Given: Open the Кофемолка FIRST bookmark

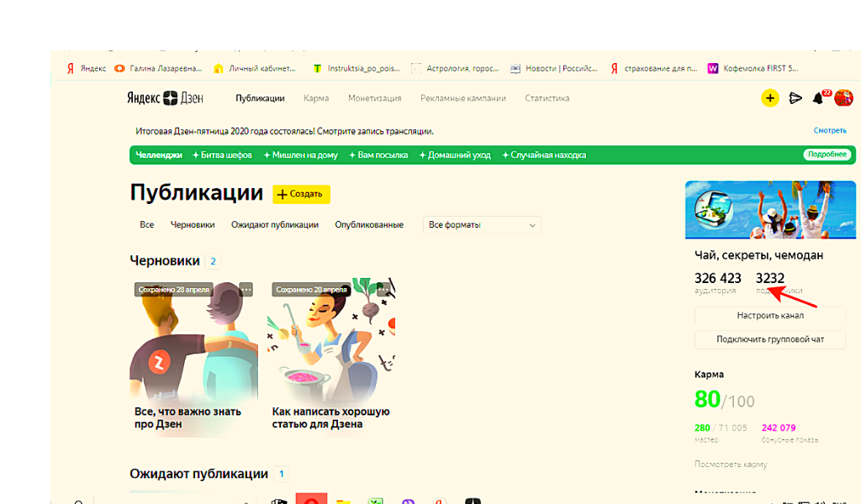Looking at the screenshot, I should [x=753, y=69].
